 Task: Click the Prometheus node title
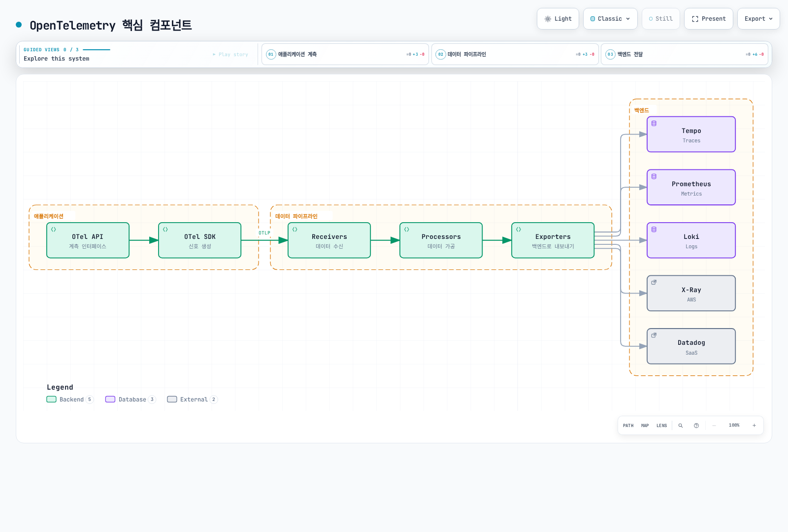[x=691, y=184]
